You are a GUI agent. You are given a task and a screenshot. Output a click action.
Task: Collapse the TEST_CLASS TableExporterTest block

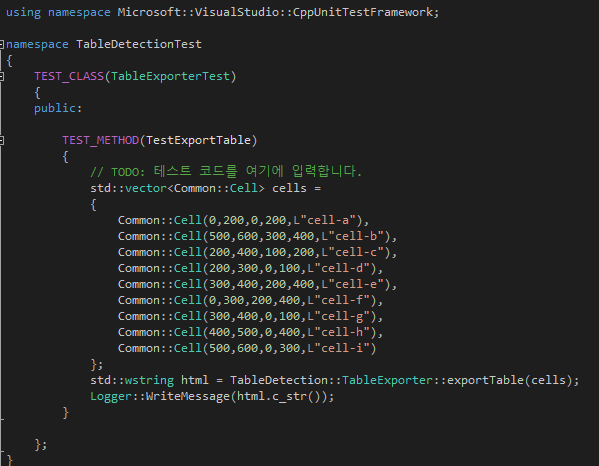coord(2,76)
